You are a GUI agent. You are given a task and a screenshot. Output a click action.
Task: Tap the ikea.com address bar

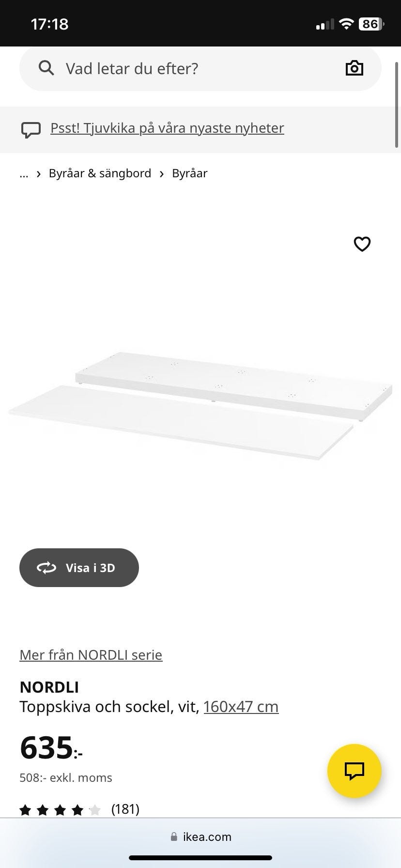tap(200, 837)
